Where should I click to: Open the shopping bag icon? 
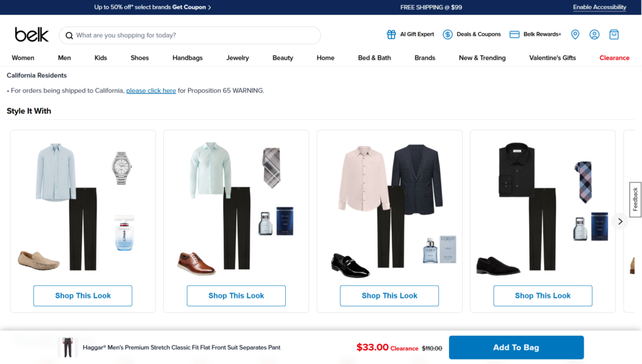point(614,34)
